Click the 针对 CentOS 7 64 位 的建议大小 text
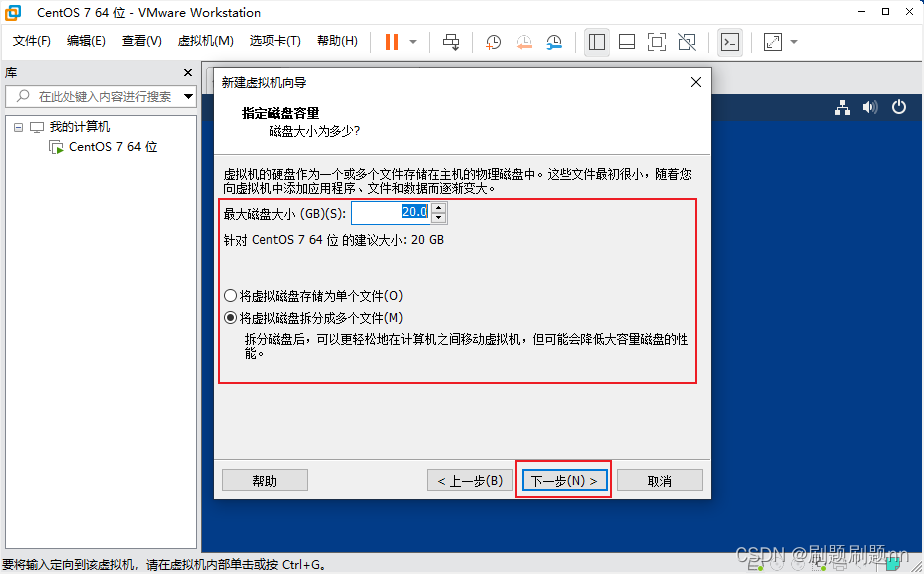This screenshot has height=574, width=924. click(334, 240)
